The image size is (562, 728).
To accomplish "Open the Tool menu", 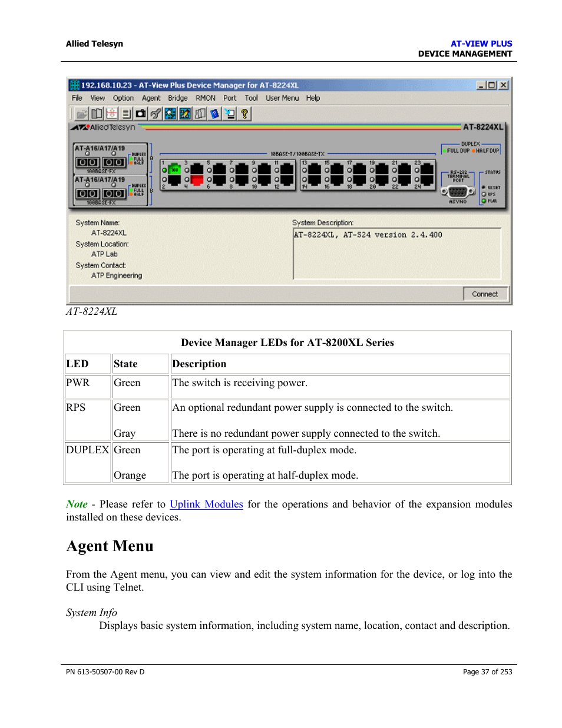I will pos(252,98).
